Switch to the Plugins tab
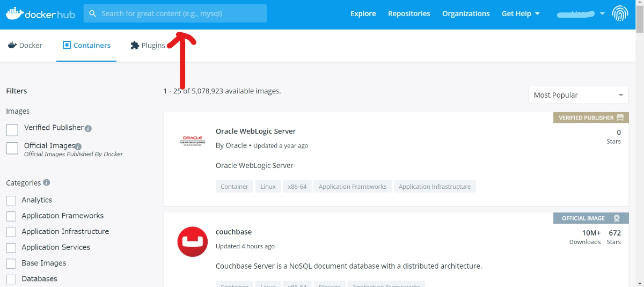The image size is (644, 287). point(148,46)
